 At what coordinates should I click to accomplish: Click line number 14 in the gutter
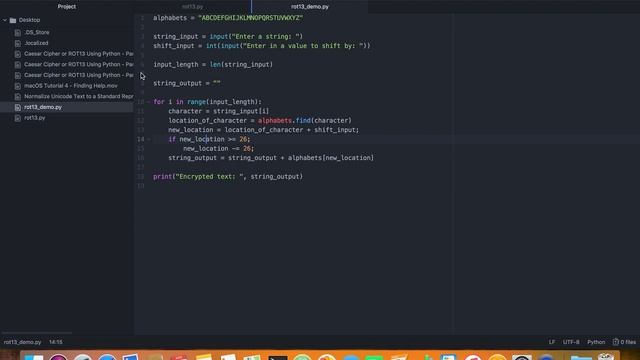140,139
